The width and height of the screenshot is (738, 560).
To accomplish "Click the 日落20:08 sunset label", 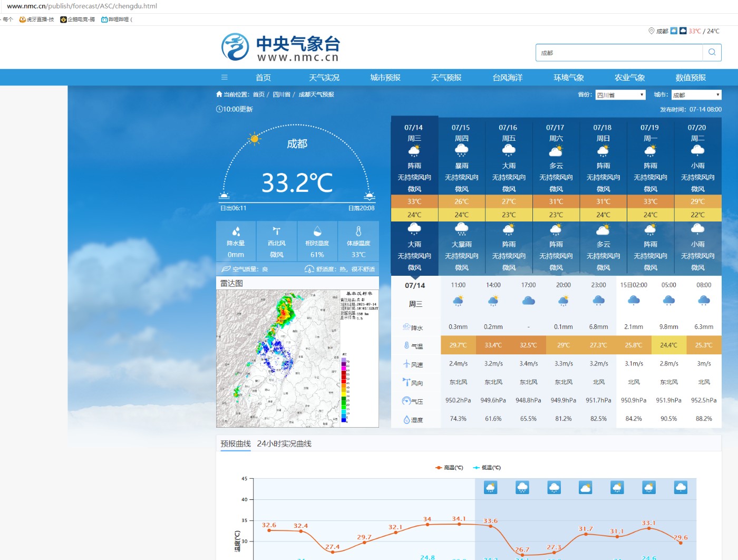I will [361, 208].
